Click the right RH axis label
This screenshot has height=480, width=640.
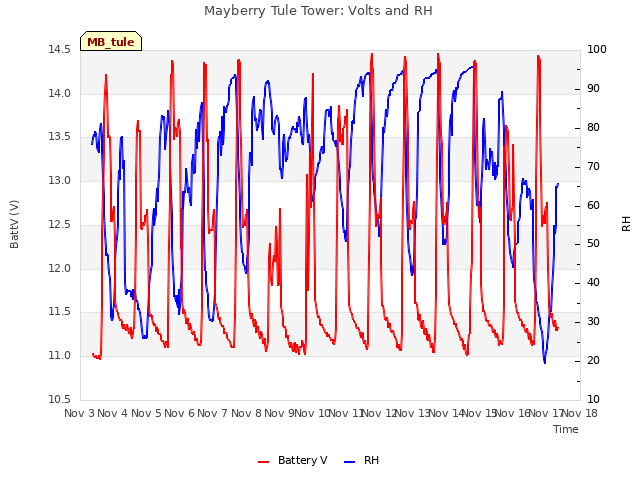pyautogui.click(x=626, y=224)
